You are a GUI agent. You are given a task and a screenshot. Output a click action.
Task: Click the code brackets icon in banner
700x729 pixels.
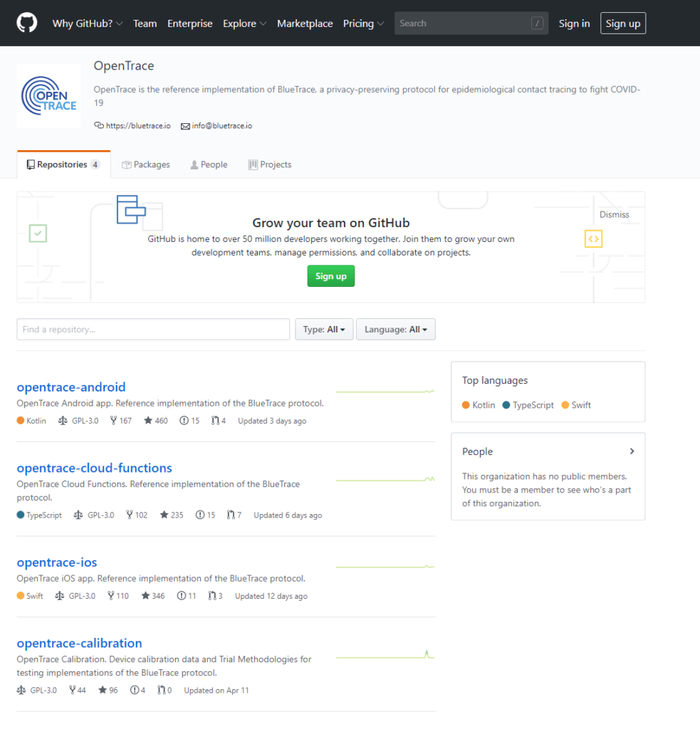(593, 239)
